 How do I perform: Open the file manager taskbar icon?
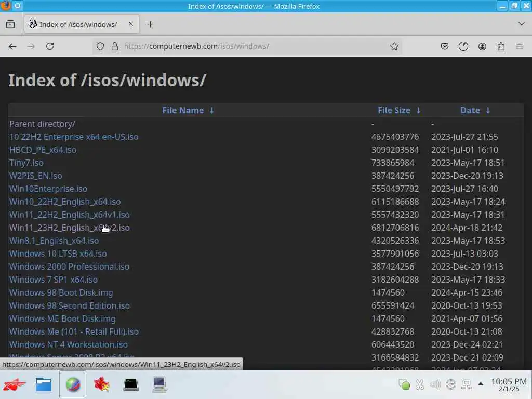pyautogui.click(x=44, y=385)
